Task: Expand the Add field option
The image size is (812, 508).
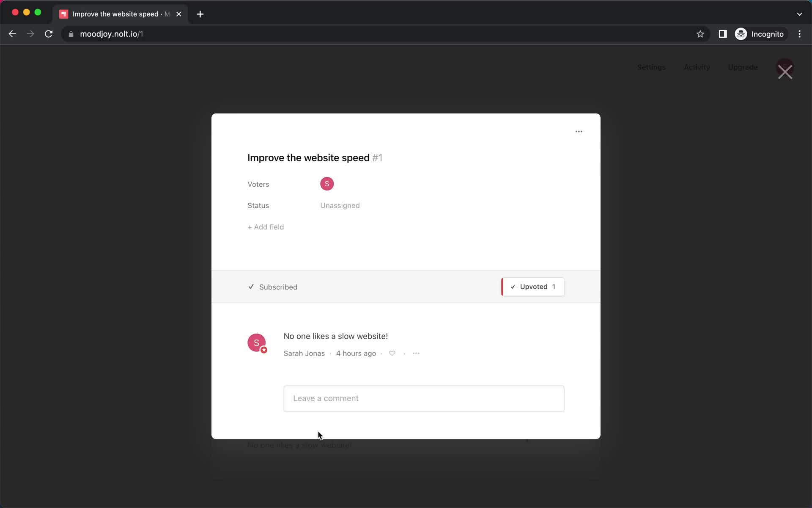Action: (x=266, y=227)
